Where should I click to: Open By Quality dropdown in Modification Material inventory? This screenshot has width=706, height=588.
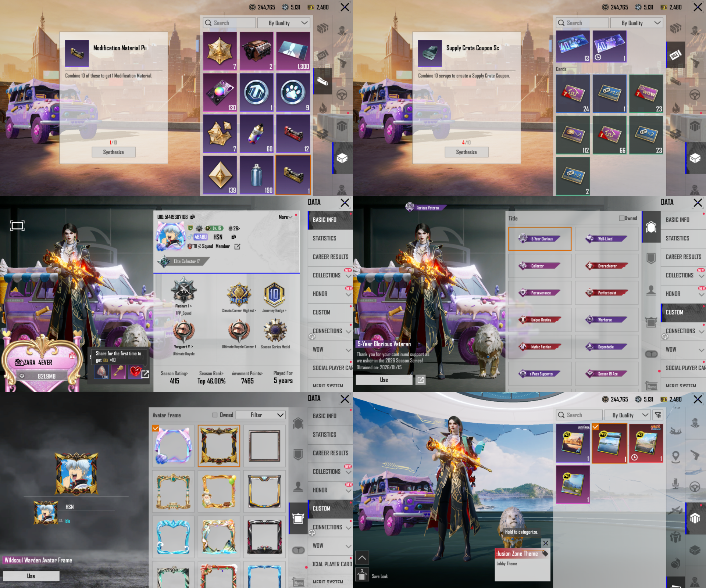click(x=284, y=23)
